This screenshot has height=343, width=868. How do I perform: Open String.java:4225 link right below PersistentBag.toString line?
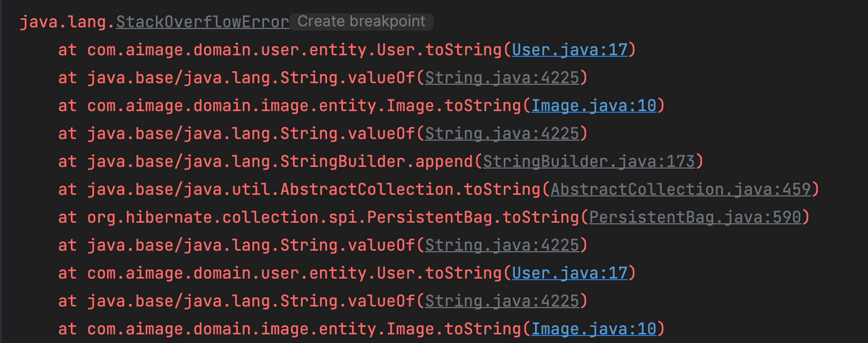coord(502,245)
